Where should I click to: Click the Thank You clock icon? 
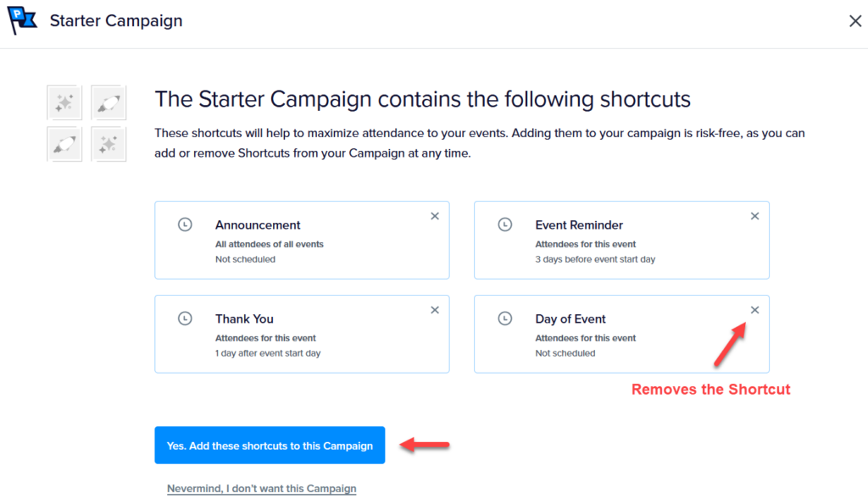coord(185,318)
